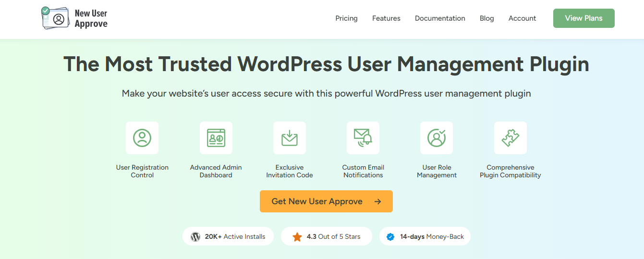Viewport: 644px width, 259px height.
Task: Visit the Blog nav link
Action: click(486, 18)
